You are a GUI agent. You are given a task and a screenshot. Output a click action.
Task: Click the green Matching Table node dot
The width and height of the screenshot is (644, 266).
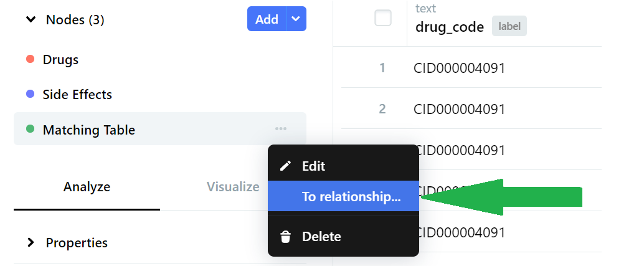pos(30,130)
